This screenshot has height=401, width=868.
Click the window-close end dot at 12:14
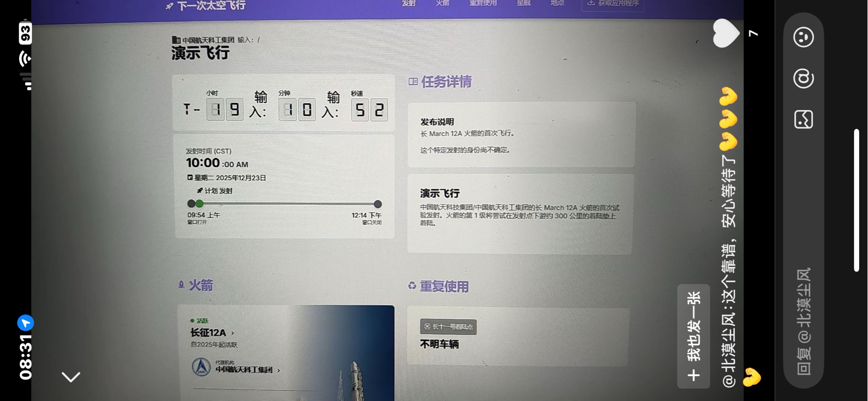pyautogui.click(x=378, y=204)
